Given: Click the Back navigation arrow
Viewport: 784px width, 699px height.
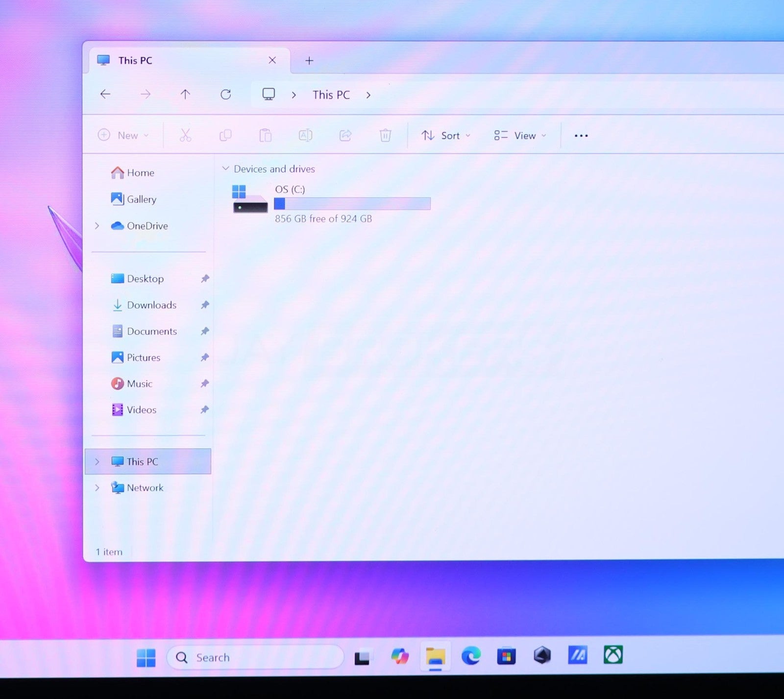Looking at the screenshot, I should [x=105, y=95].
